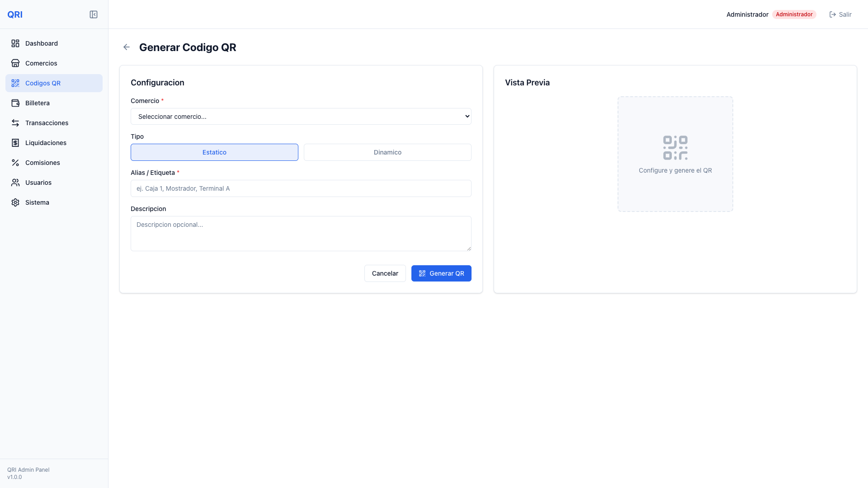This screenshot has width=868, height=488.
Task: Click the Codigos QR sidebar icon
Action: pyautogui.click(x=15, y=83)
